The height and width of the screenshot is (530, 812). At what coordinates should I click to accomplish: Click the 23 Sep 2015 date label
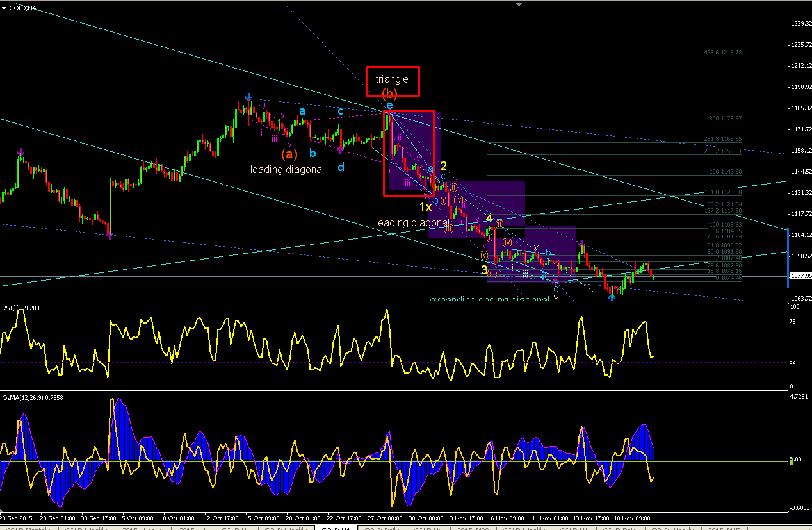point(16,517)
